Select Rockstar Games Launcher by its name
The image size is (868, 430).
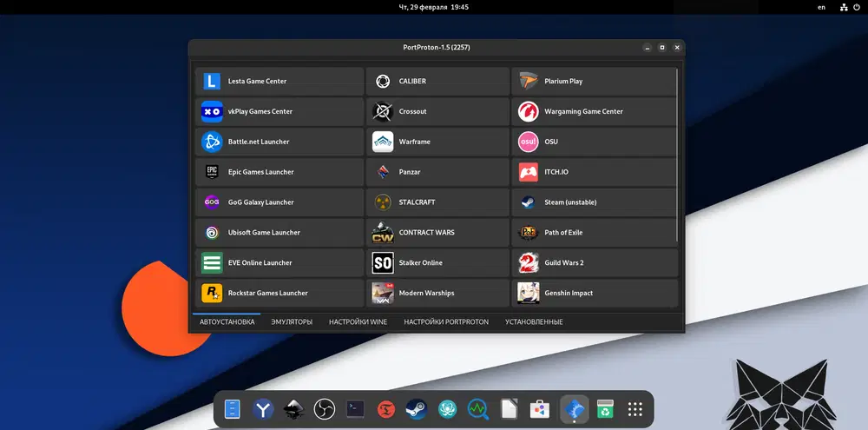[268, 293]
